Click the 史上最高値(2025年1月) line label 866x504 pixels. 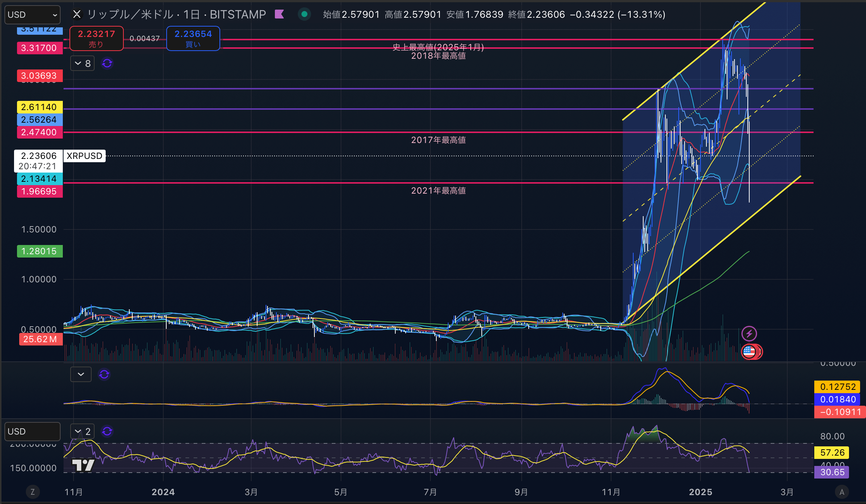coord(438,47)
